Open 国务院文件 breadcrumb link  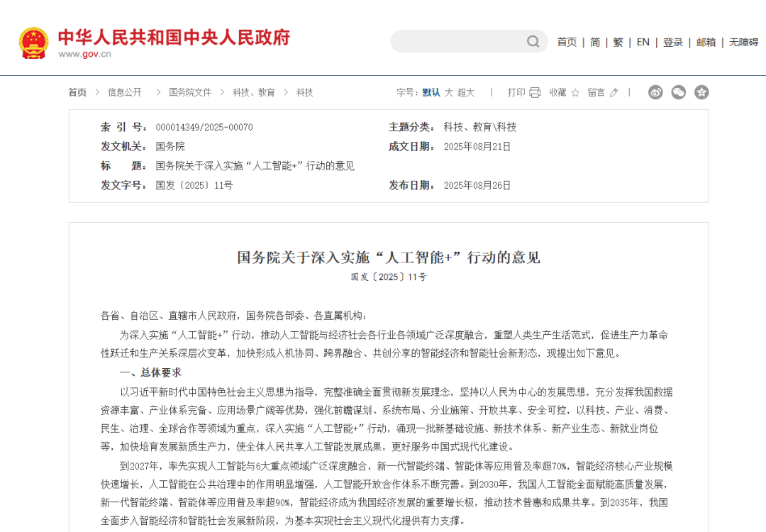(190, 92)
